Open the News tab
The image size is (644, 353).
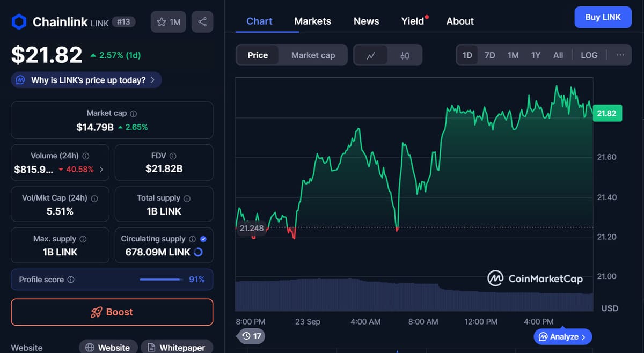pyautogui.click(x=366, y=21)
